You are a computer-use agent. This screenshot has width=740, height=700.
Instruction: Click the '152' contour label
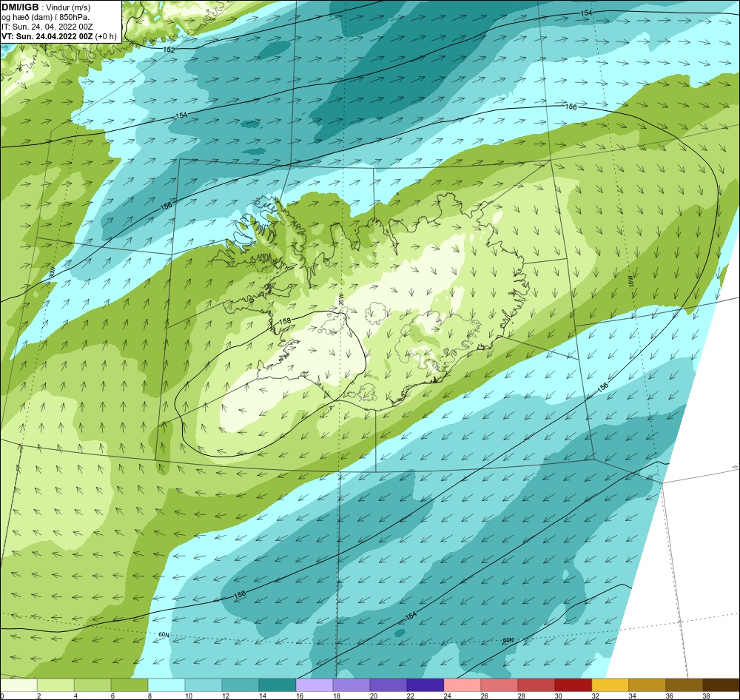[169, 50]
